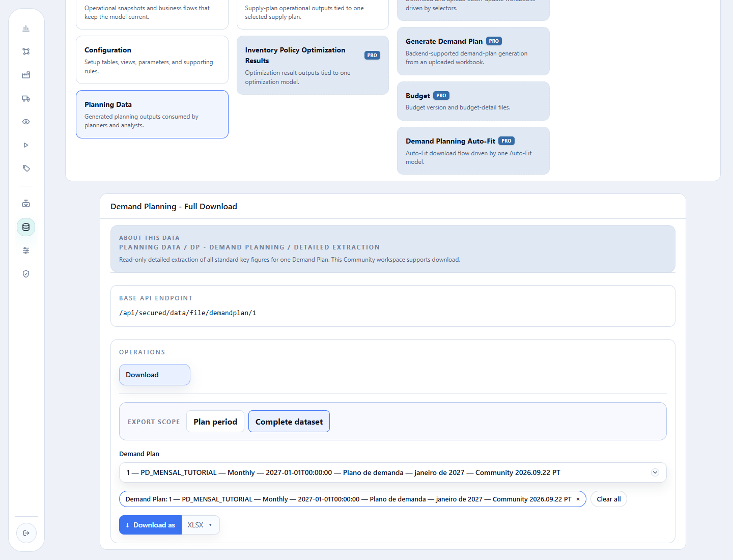
Task: Open the Demand Planning Auto-Fit card
Action: point(473,151)
